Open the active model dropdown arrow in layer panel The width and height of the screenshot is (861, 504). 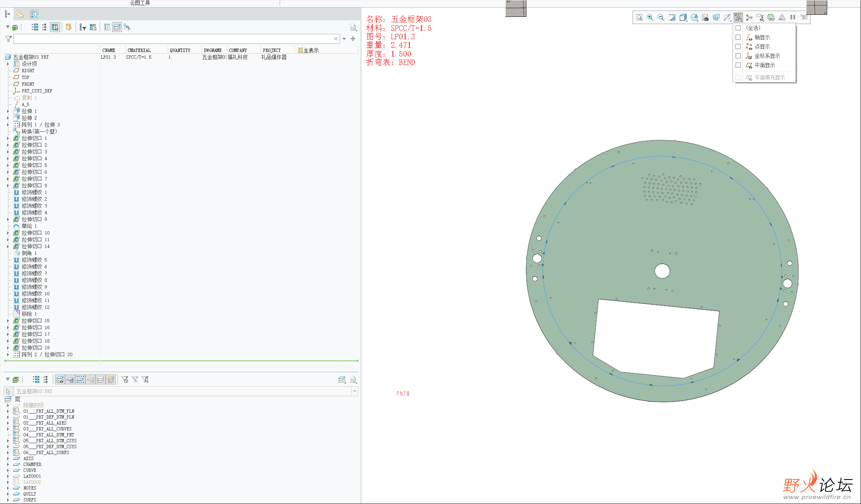(354, 391)
